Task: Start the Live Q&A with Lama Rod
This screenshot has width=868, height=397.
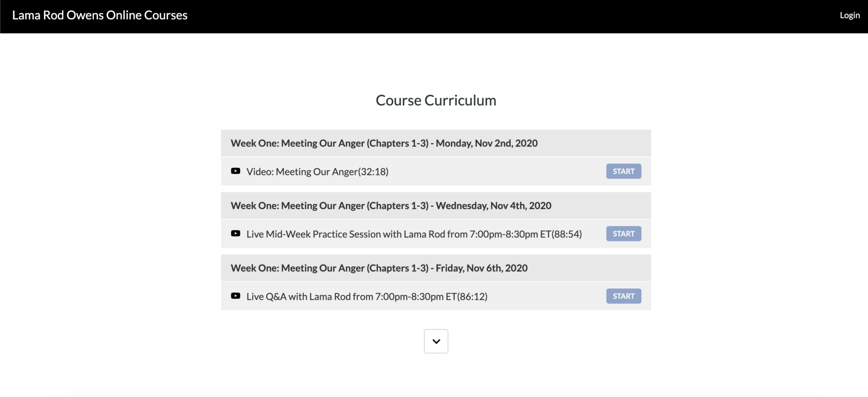Action: pos(623,296)
